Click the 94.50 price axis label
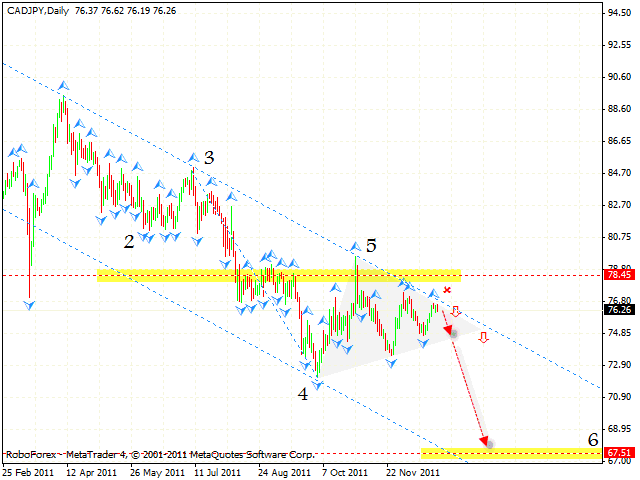The image size is (640, 480). click(x=617, y=14)
